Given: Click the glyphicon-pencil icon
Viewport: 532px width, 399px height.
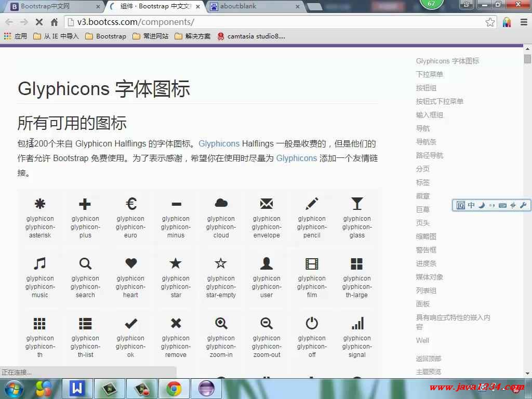Looking at the screenshot, I should click(x=312, y=204).
